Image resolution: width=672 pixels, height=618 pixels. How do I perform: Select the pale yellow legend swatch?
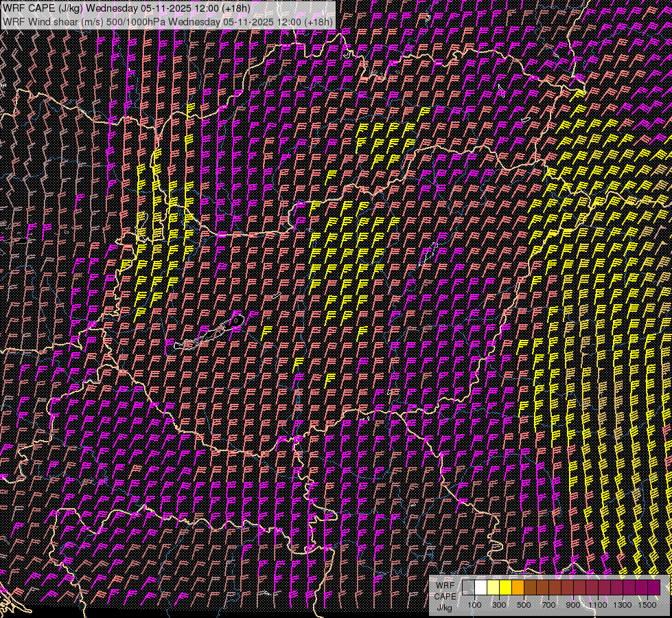pyautogui.click(x=493, y=588)
